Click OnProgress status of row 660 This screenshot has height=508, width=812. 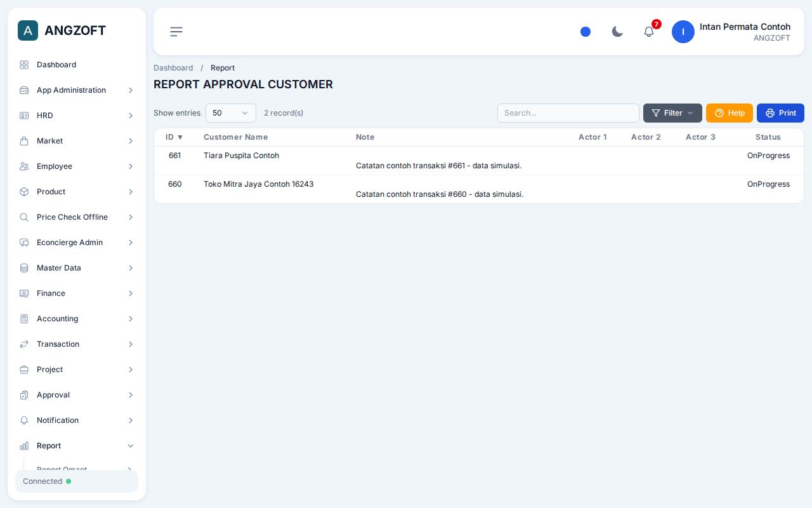click(768, 184)
